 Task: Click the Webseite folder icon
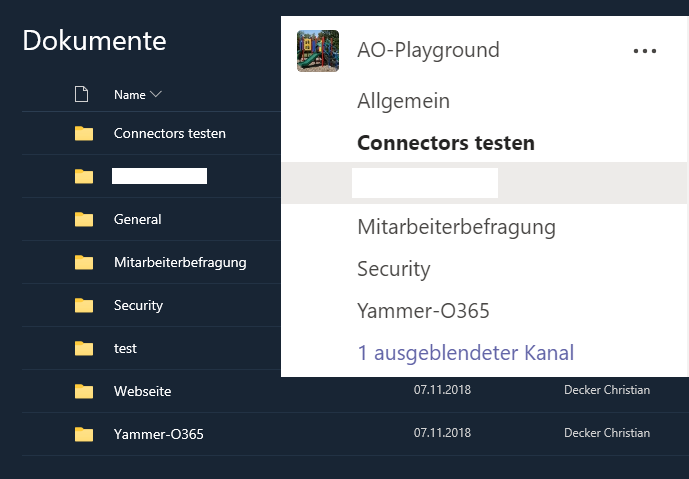click(x=84, y=391)
